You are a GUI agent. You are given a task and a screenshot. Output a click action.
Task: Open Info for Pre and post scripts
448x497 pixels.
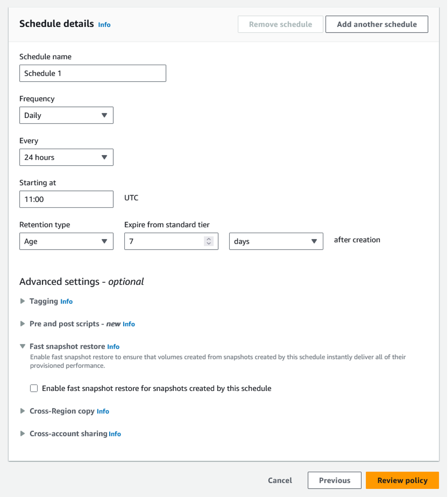[128, 324]
